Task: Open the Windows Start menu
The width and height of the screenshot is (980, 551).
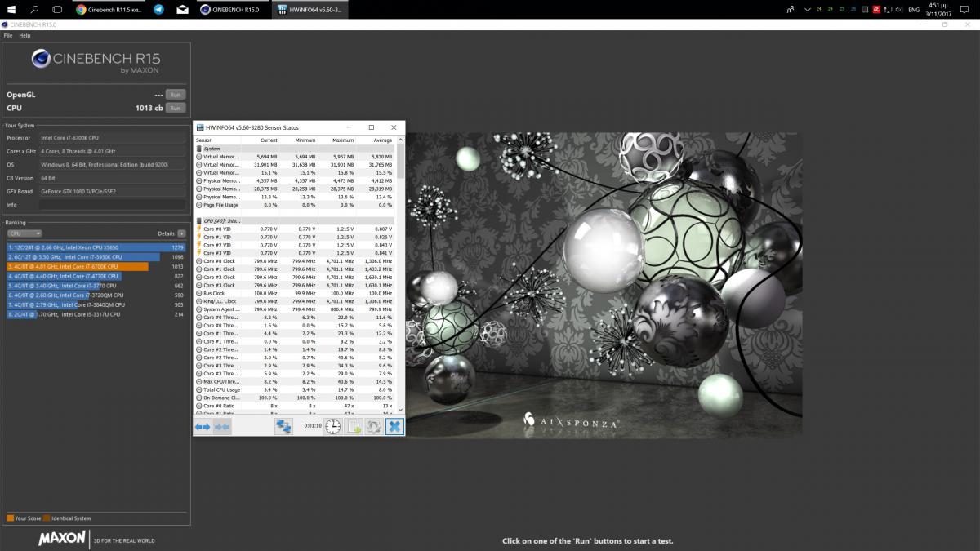Action: click(11, 9)
